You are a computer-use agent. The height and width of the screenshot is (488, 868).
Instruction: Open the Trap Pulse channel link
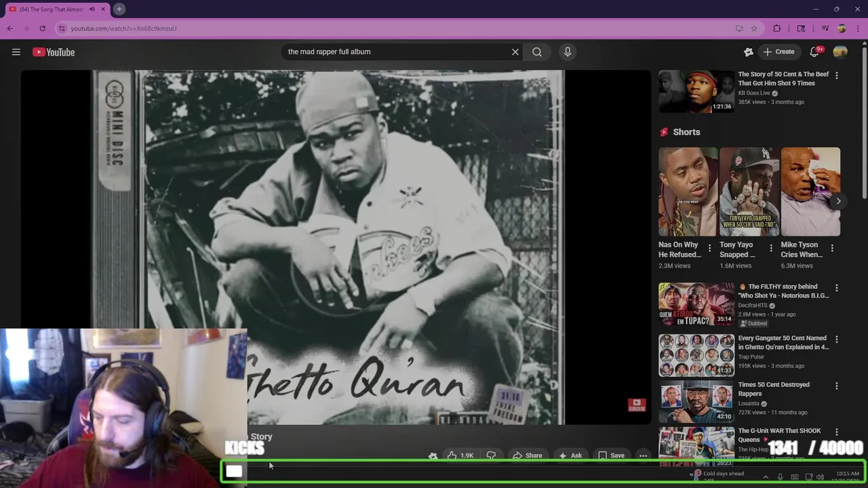751,357
